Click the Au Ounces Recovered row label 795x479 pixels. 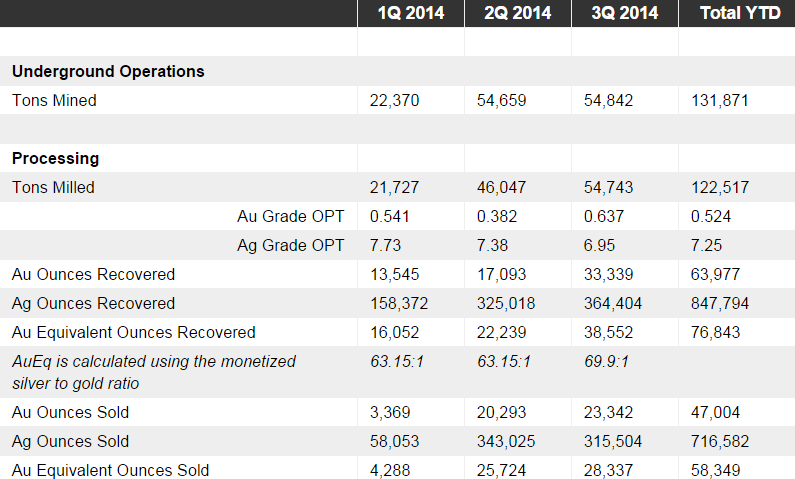coord(93,274)
